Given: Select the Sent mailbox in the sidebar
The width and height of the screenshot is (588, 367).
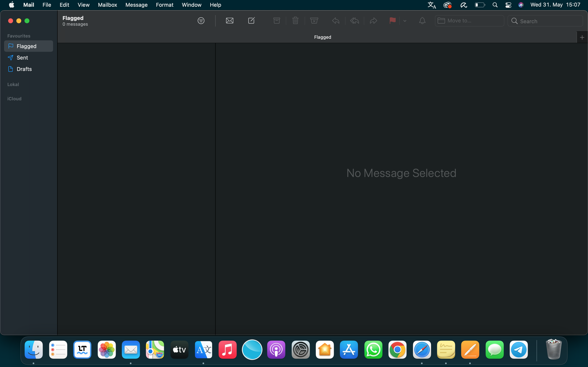Looking at the screenshot, I should coord(22,58).
